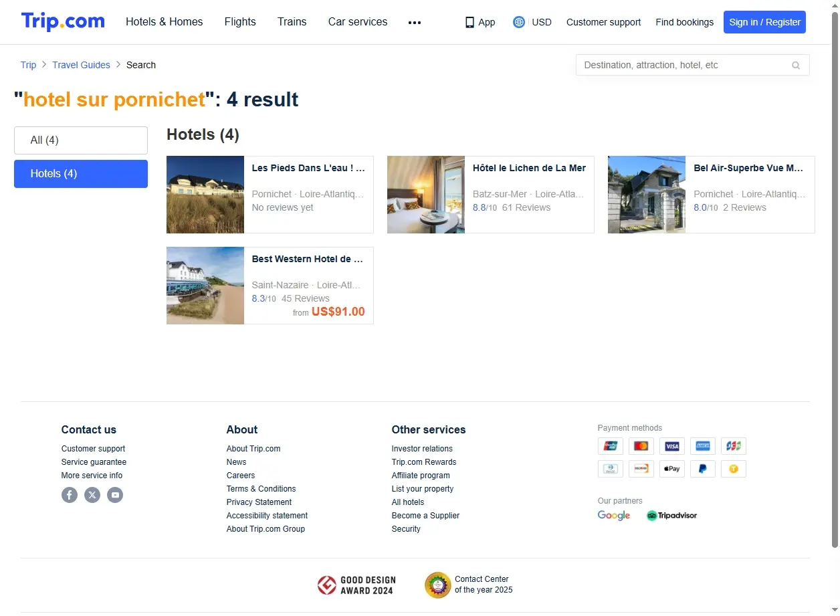Screen dimensions: 840x616
Task: Open More service info link
Action: click(x=92, y=476)
